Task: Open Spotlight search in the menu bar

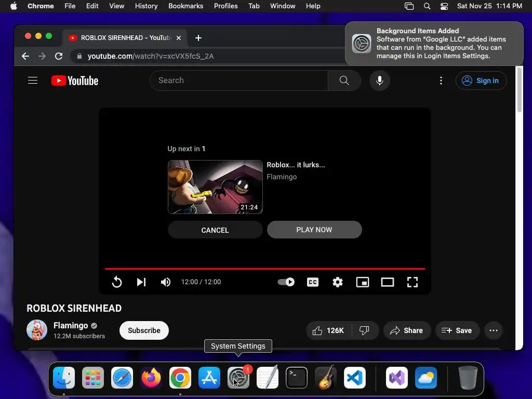Action: point(427,6)
